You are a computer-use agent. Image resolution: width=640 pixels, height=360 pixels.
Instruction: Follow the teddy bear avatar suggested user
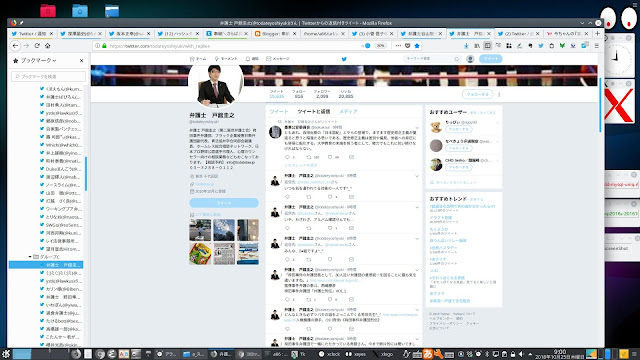(458, 129)
